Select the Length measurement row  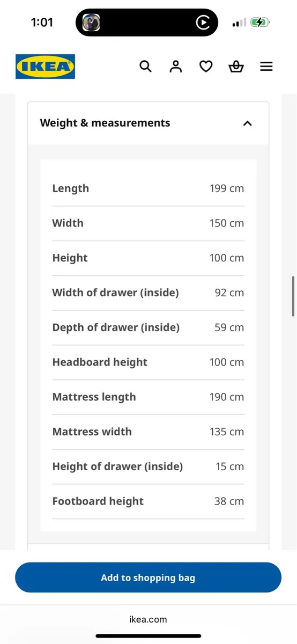click(x=148, y=188)
